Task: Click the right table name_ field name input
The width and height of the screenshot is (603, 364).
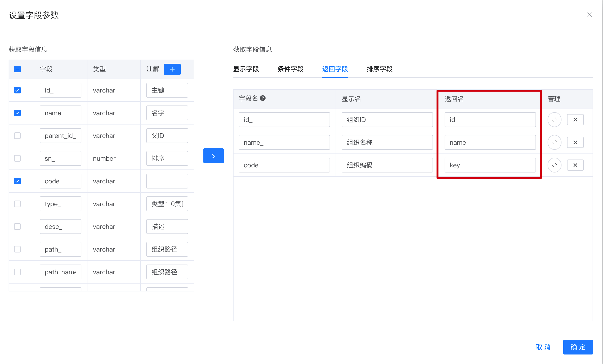Action: (x=284, y=142)
